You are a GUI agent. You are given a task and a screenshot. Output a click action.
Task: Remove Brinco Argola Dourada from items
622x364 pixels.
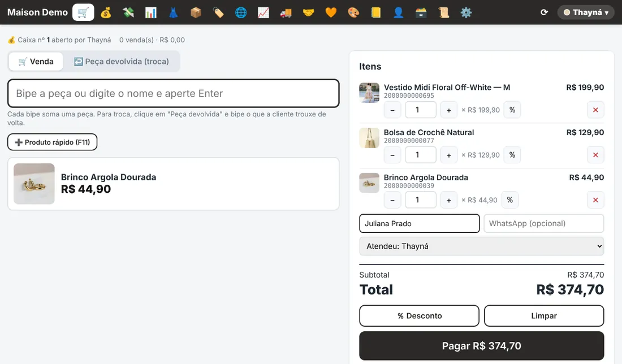click(x=595, y=200)
